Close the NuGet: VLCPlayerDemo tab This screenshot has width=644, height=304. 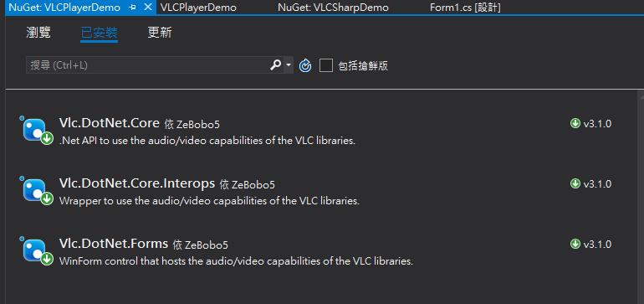(x=147, y=8)
